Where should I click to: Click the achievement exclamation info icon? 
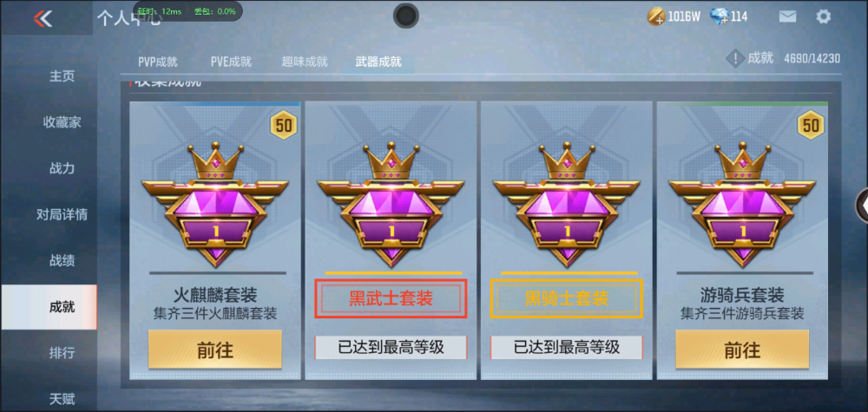tap(734, 58)
